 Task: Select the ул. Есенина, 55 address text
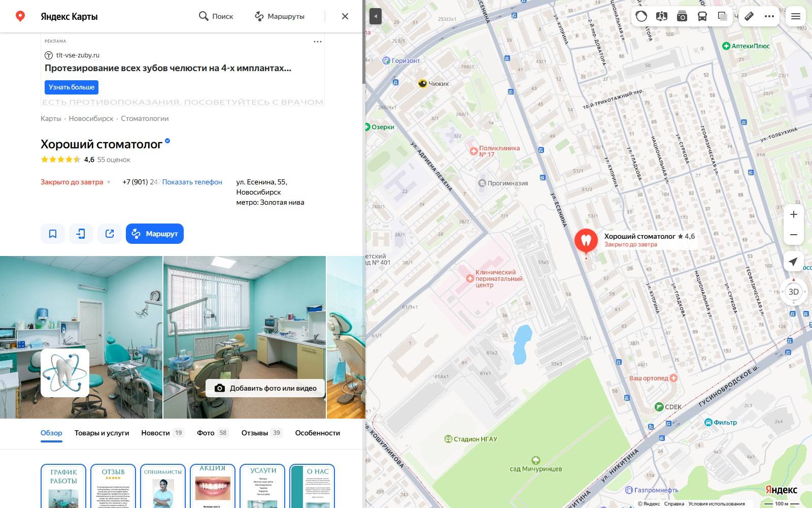tap(262, 182)
